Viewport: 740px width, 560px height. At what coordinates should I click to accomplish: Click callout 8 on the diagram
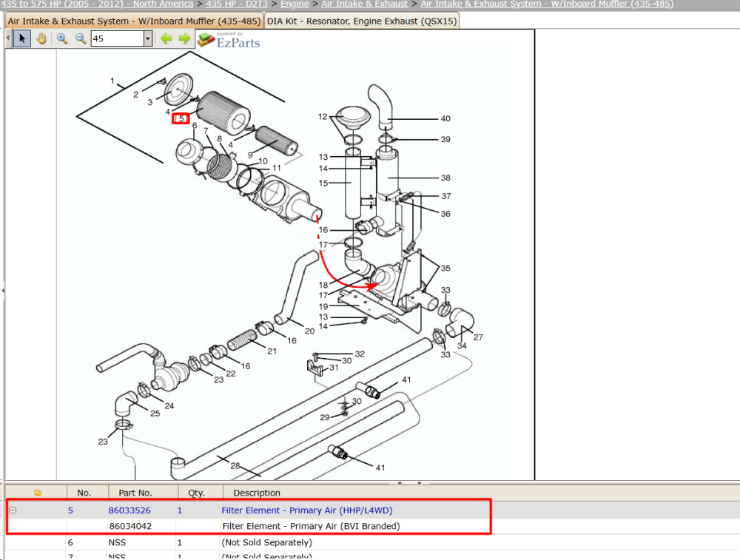(220, 138)
